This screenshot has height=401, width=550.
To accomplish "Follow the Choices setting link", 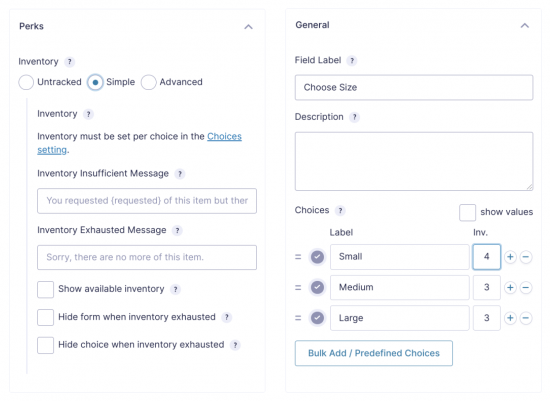I will click(x=139, y=143).
